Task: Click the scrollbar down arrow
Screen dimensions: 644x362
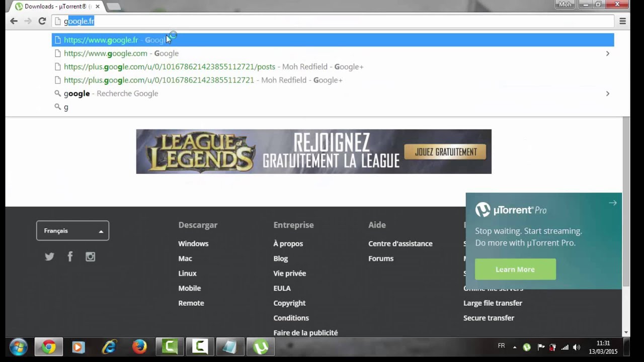Action: [x=626, y=332]
